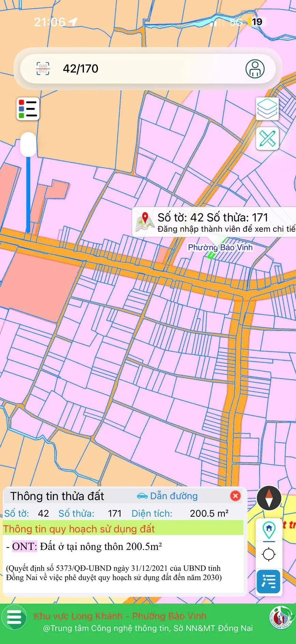
Task: Open the map layers stack icon
Action: [268, 109]
